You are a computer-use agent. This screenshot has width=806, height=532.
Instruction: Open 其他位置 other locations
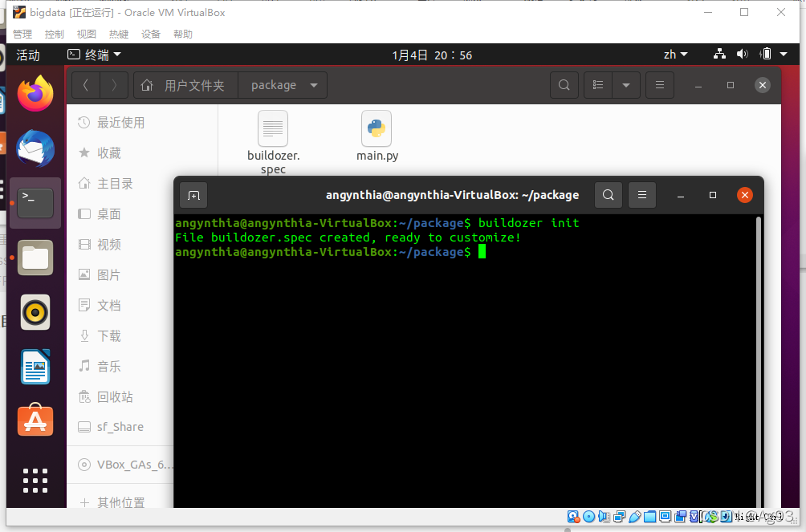coord(120,502)
